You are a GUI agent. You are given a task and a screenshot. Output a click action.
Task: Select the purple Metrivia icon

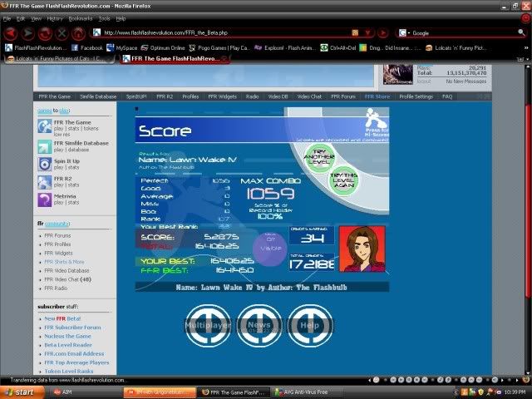tap(44, 199)
